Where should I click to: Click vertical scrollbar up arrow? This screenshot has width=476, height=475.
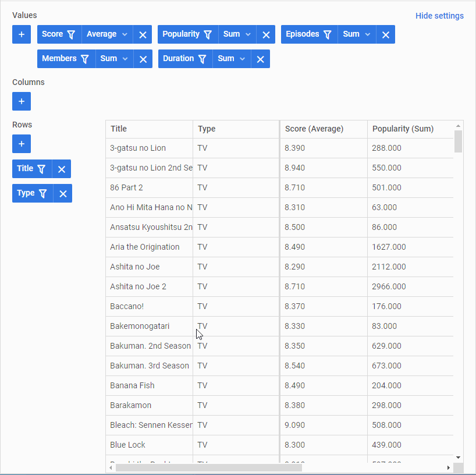point(458,125)
